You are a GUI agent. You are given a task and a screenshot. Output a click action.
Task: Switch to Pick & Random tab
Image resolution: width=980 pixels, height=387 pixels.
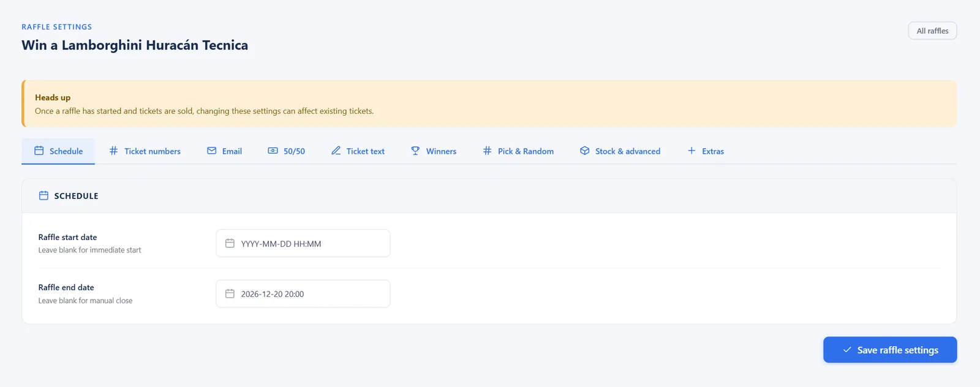(x=518, y=151)
